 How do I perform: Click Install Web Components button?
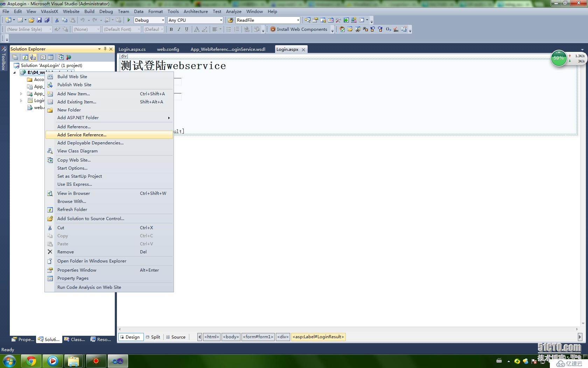coord(299,29)
